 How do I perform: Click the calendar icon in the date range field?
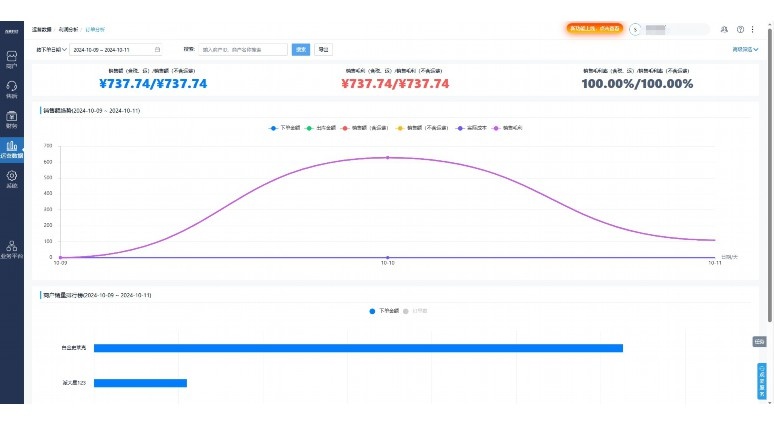(157, 49)
